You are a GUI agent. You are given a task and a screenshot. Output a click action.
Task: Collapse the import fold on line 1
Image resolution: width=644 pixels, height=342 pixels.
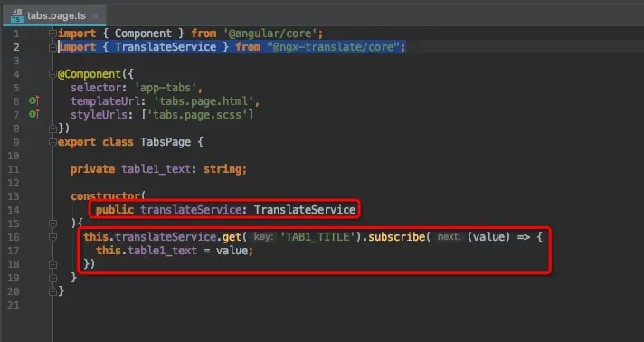point(52,33)
